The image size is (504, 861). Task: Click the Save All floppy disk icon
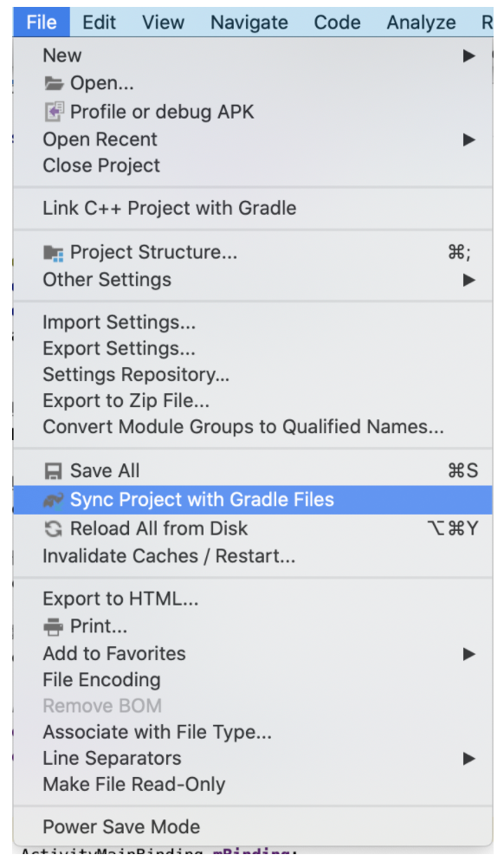click(x=54, y=471)
